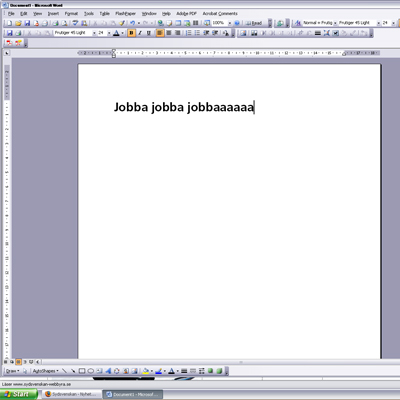Toggle numbered list

(x=189, y=33)
